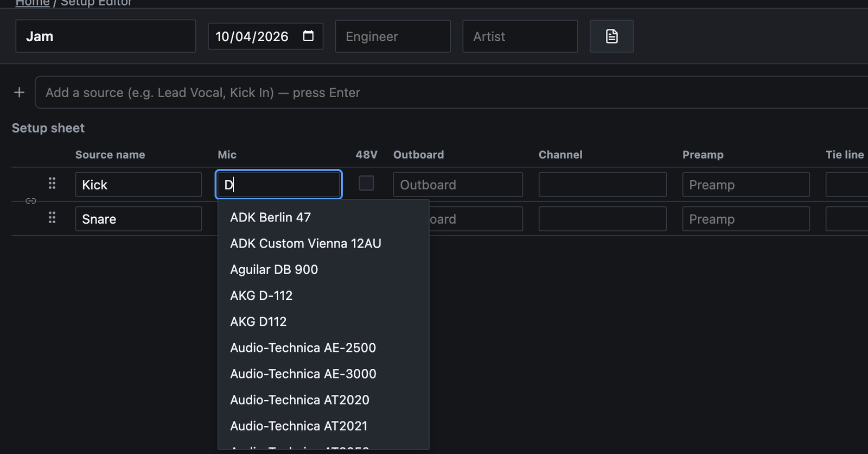
Task: Click the Outboard column header
Action: pyautogui.click(x=418, y=155)
